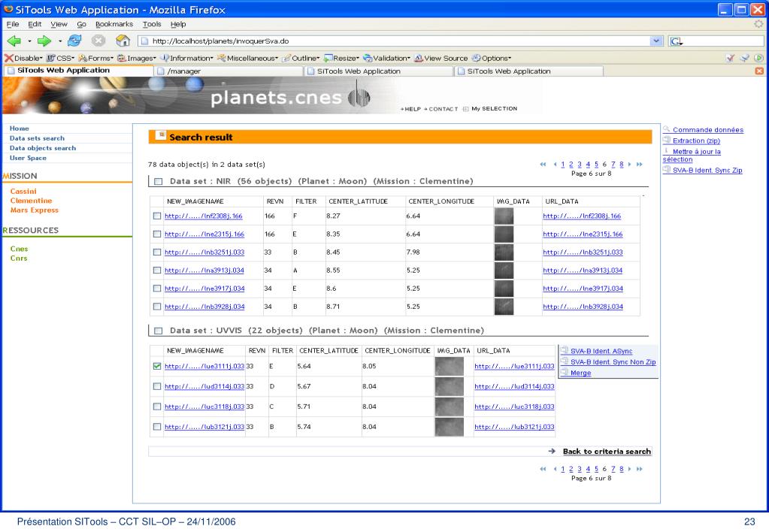The height and width of the screenshot is (532, 769).
Task: Click Back to criteria search
Action: coord(607,452)
